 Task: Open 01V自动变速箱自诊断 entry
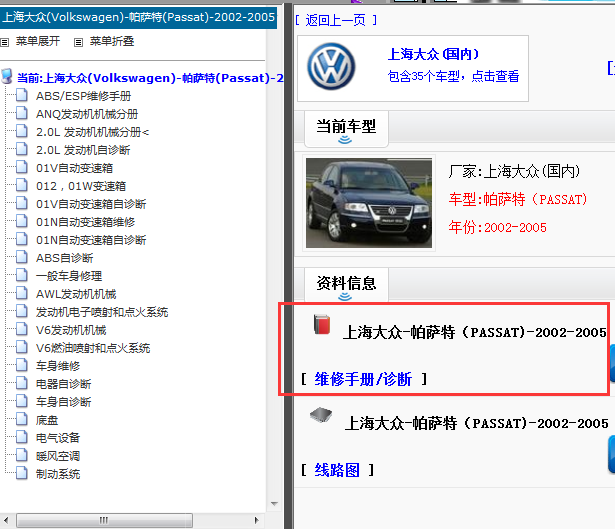91,204
